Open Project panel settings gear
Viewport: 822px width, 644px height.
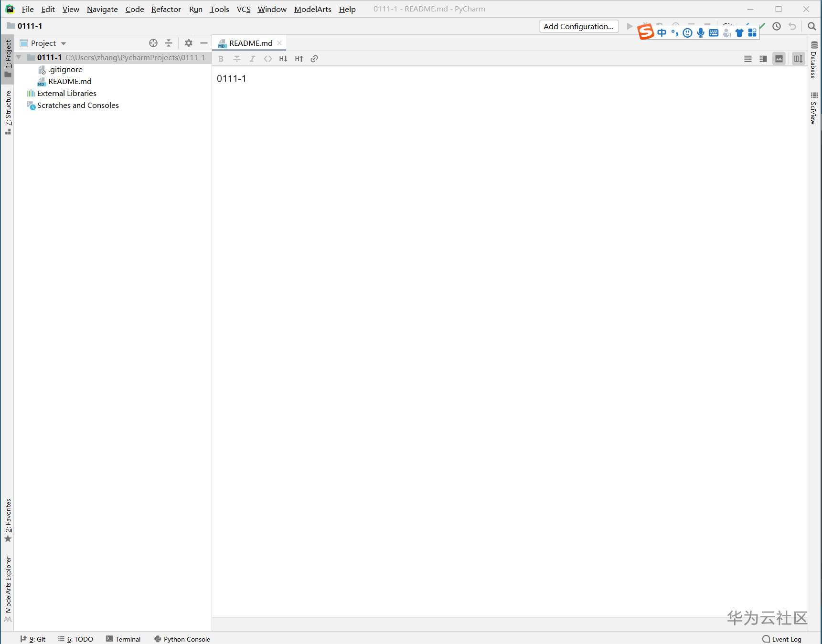point(189,43)
